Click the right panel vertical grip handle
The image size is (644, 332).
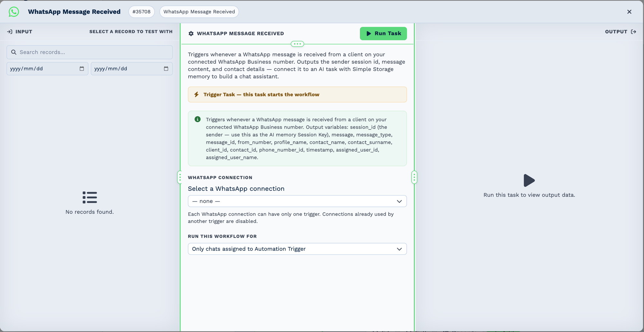(414, 177)
